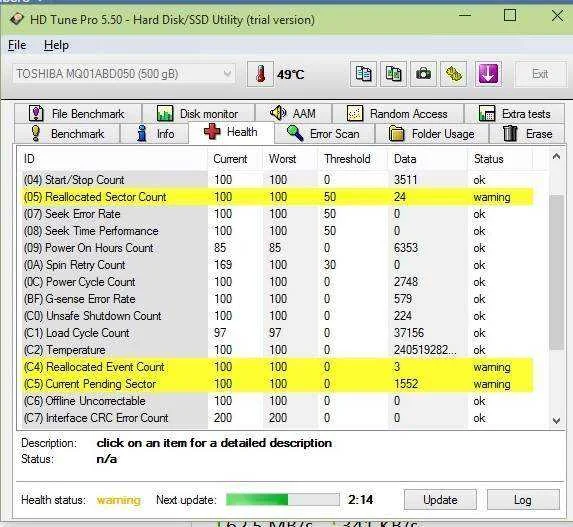The image size is (573, 527).
Task: Open the Help menu
Action: (56, 45)
